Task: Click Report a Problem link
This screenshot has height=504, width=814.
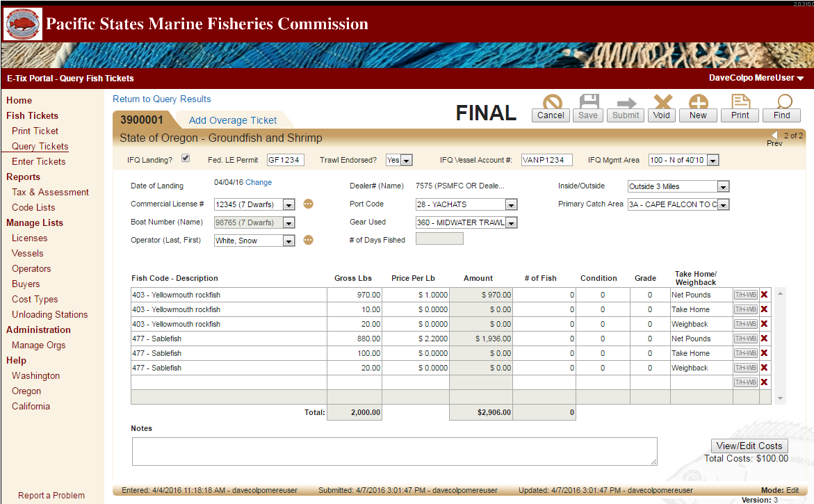Action: tap(51, 495)
